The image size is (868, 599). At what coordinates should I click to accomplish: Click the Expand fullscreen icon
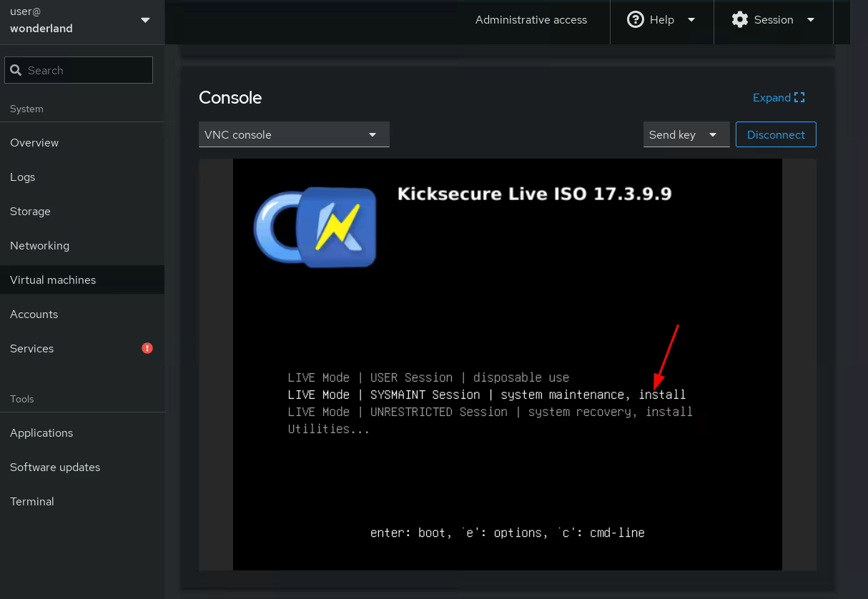799,98
